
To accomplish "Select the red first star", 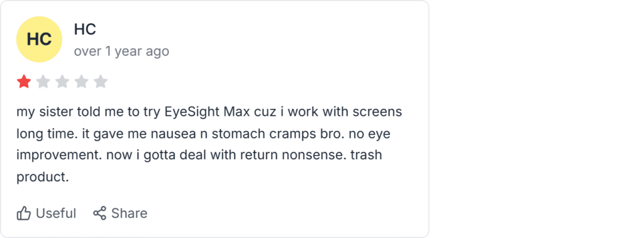I will 24,82.
